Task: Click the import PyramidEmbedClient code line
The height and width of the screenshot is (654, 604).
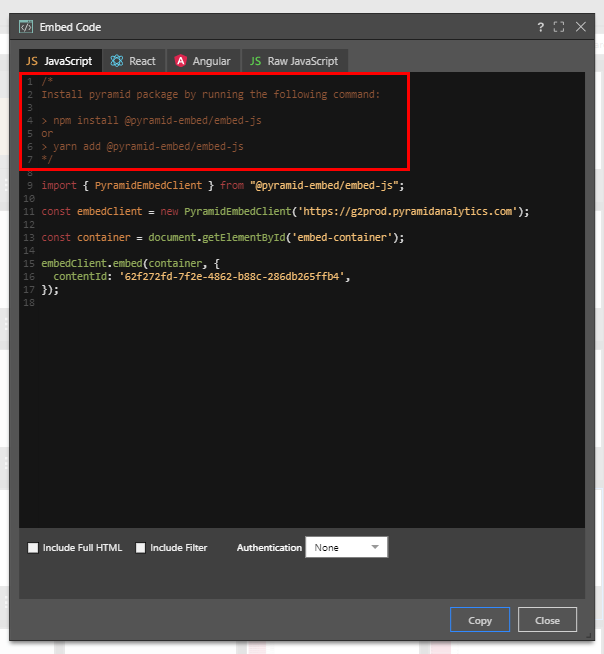Action: pyautogui.click(x=223, y=185)
